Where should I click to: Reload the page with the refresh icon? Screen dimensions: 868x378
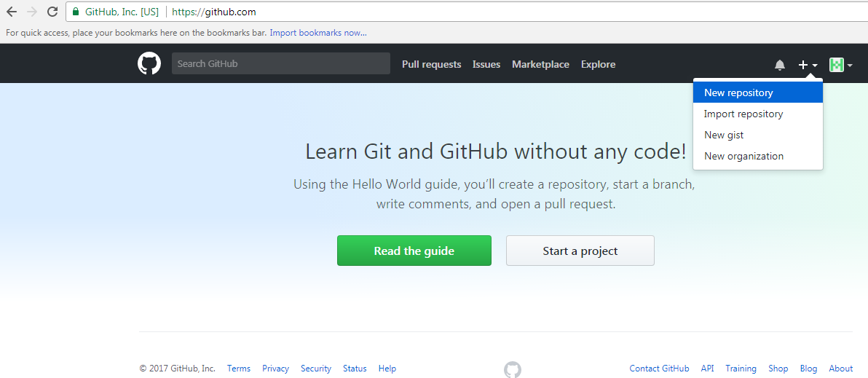click(52, 12)
